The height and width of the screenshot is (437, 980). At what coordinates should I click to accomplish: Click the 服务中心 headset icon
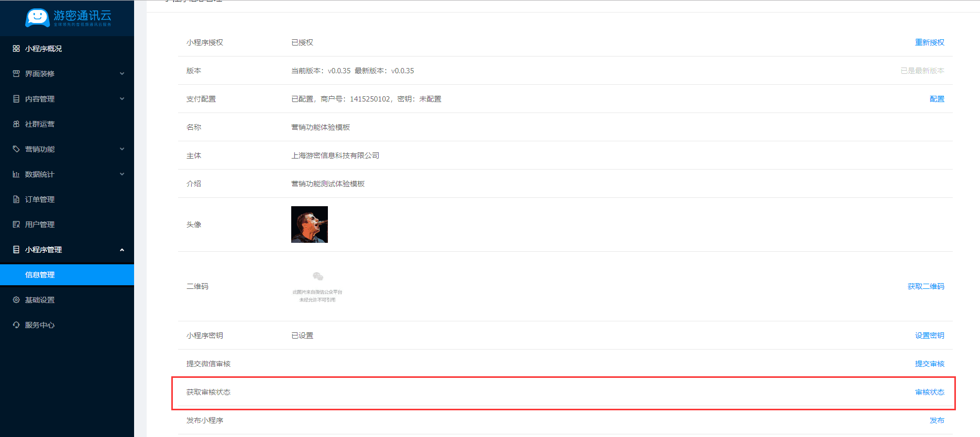16,325
